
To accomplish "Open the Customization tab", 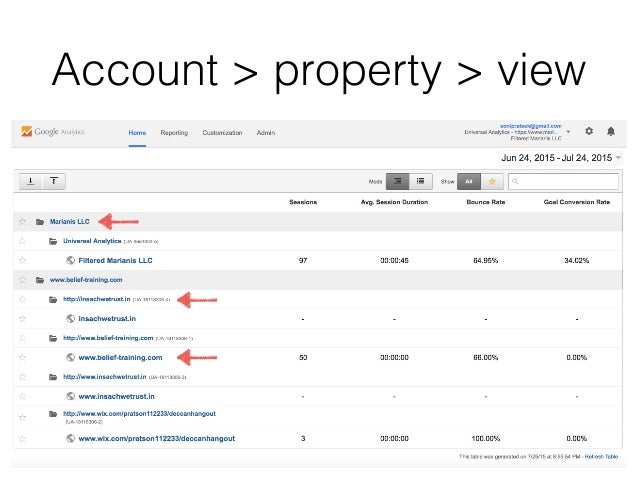I will coord(222,133).
